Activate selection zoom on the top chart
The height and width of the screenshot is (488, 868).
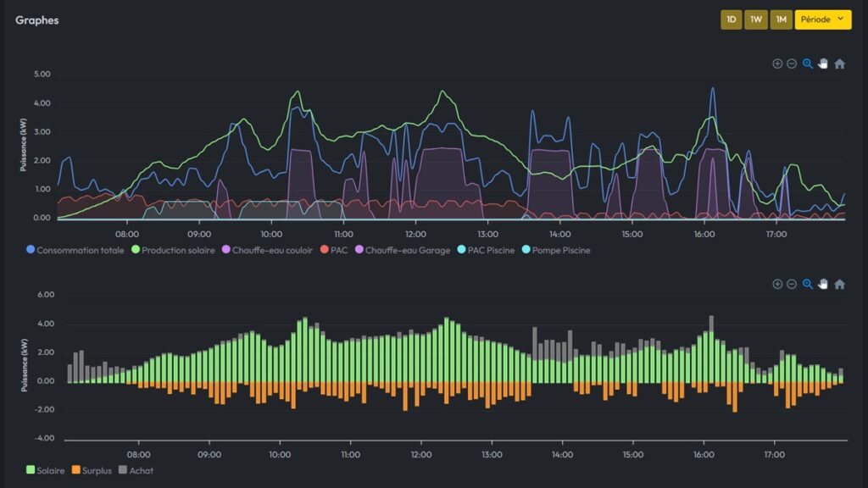point(808,64)
